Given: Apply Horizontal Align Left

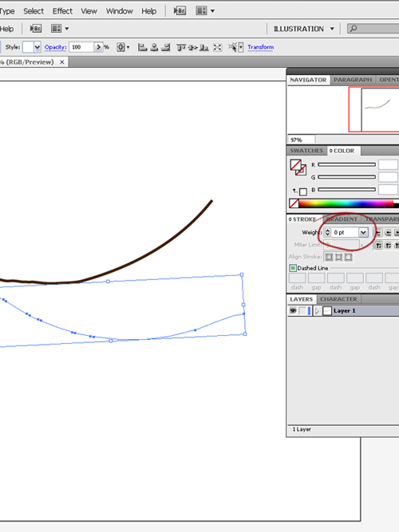Looking at the screenshot, I should (x=142, y=47).
